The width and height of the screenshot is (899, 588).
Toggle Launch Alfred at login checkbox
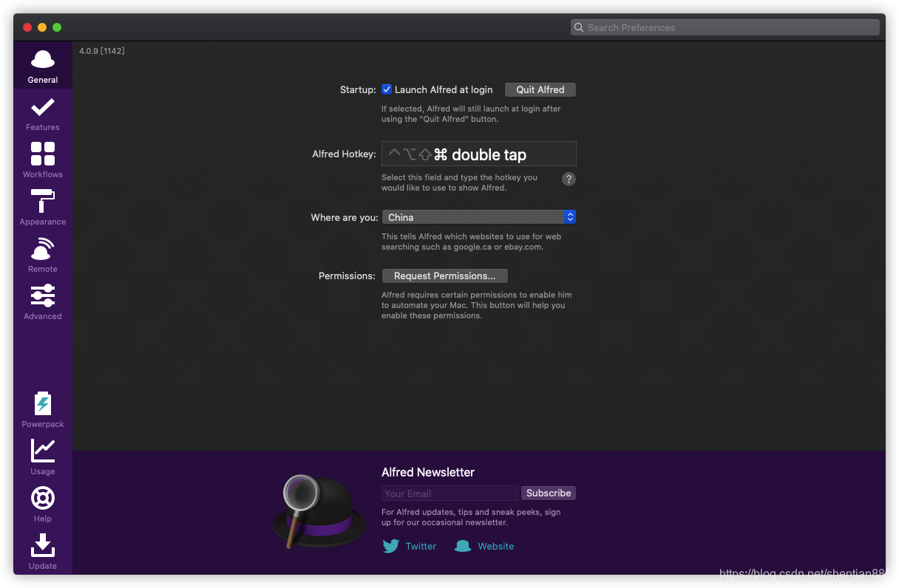click(387, 89)
